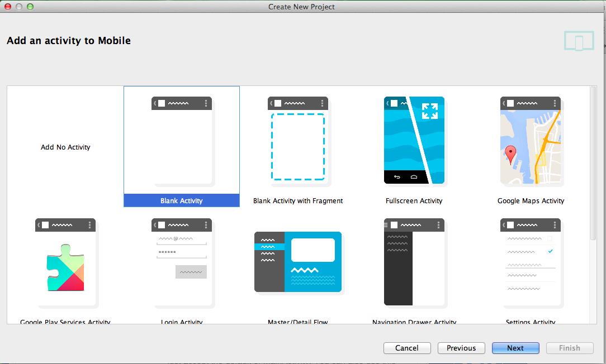Click the Fullscreen Activity label
Image resolution: width=606 pixels, height=364 pixels.
414,201
